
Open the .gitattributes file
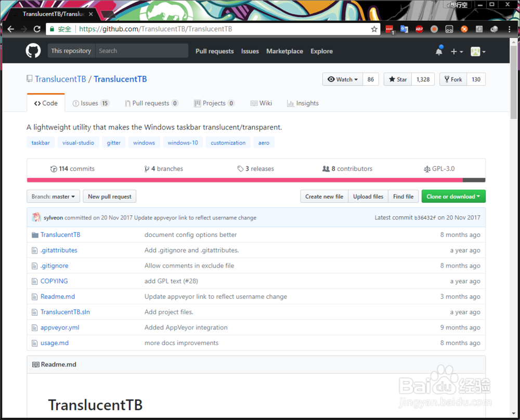[x=59, y=250]
